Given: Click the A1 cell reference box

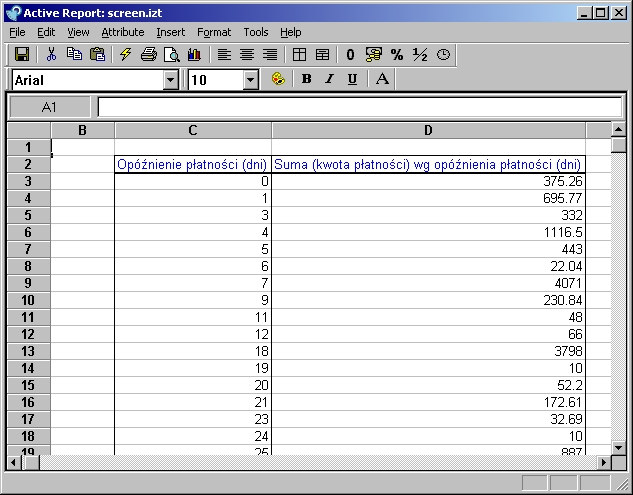Looking at the screenshot, I should (x=49, y=107).
